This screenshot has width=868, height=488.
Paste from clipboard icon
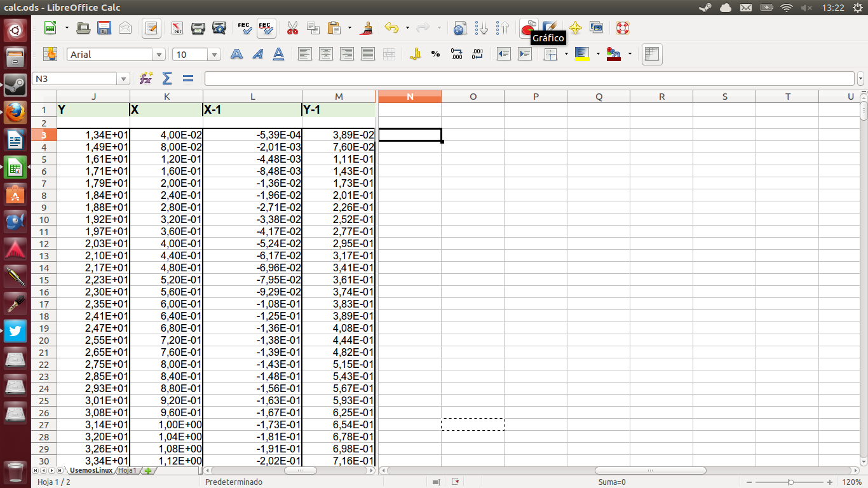tap(334, 28)
